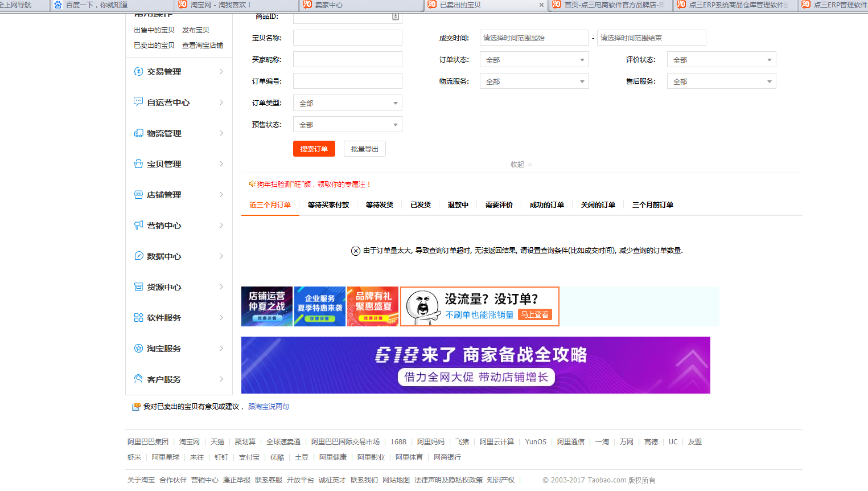Open the 阿里巴巴集团 footer link

click(148, 442)
